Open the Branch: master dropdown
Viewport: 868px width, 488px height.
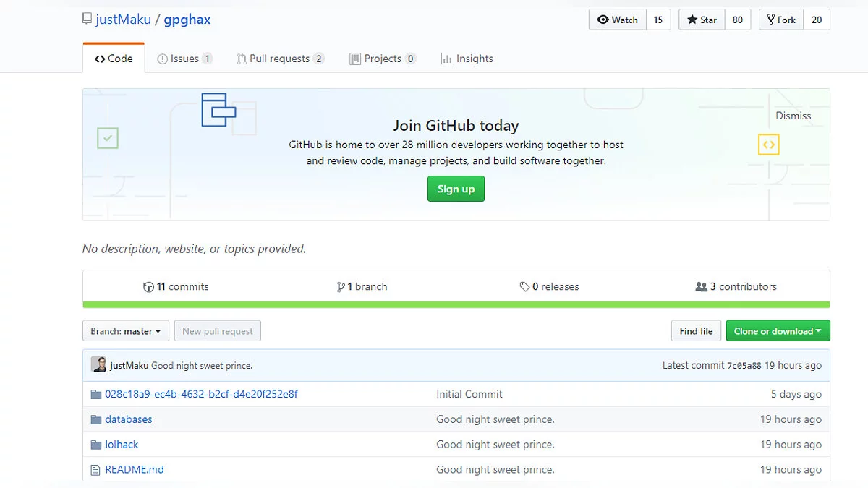pyautogui.click(x=126, y=331)
